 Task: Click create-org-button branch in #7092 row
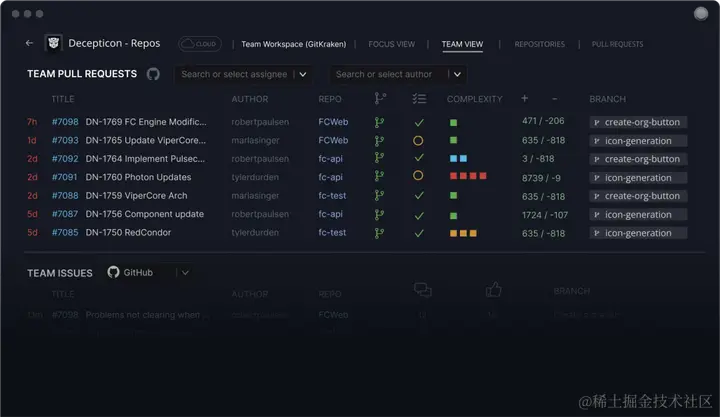(x=638, y=159)
